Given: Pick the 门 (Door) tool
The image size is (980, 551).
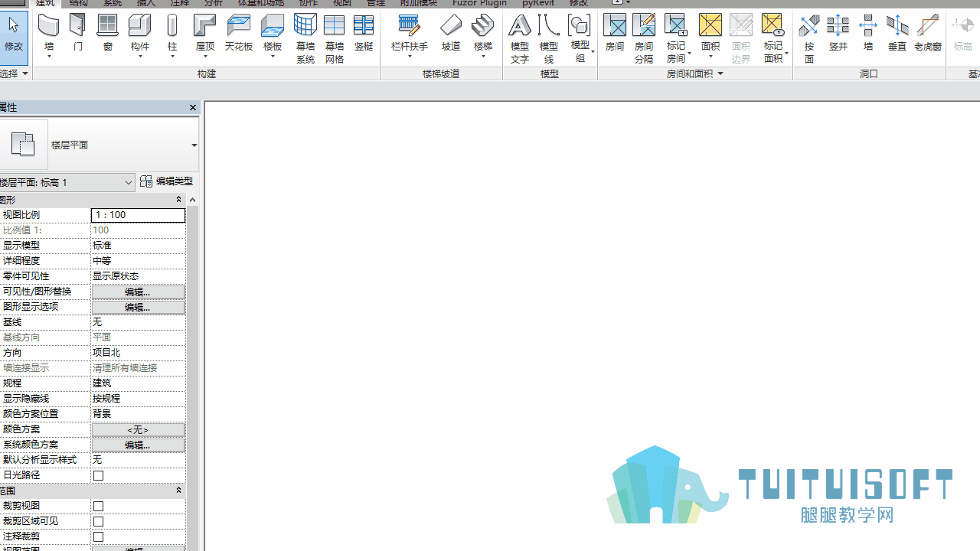Looking at the screenshot, I should click(77, 34).
